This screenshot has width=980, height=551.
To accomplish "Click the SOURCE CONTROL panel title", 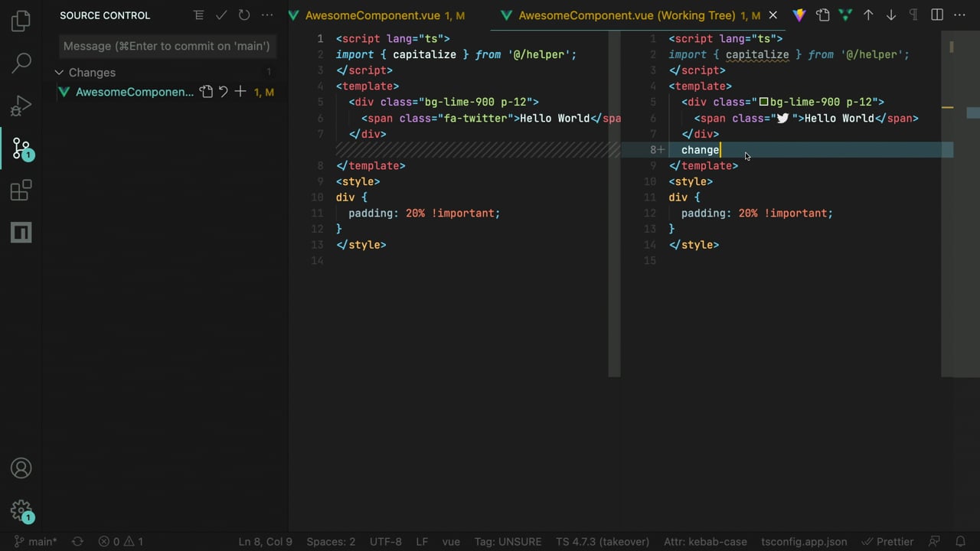I will [x=105, y=15].
